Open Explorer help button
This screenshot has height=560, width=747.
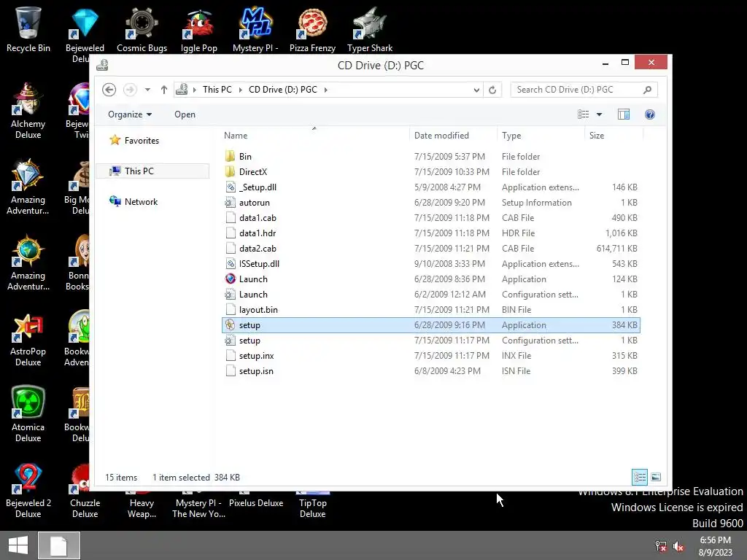pyautogui.click(x=650, y=114)
